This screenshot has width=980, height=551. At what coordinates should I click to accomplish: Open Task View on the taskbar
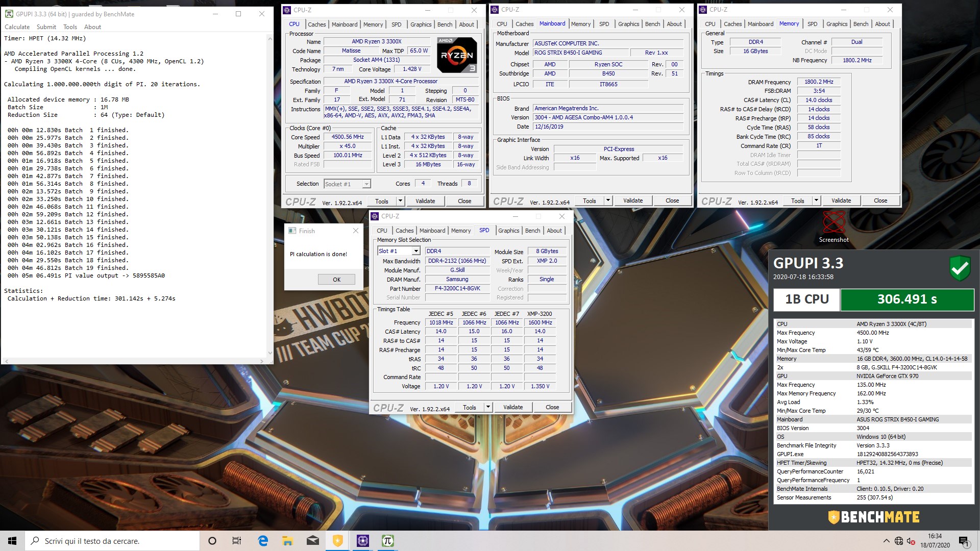click(237, 541)
